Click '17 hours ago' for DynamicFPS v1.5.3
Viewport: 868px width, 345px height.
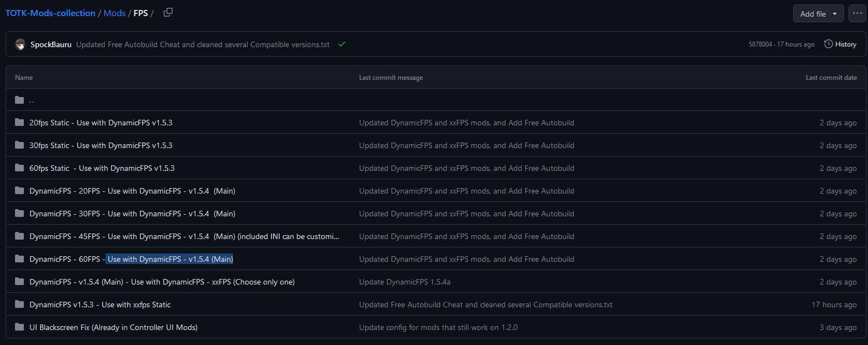pyautogui.click(x=835, y=305)
